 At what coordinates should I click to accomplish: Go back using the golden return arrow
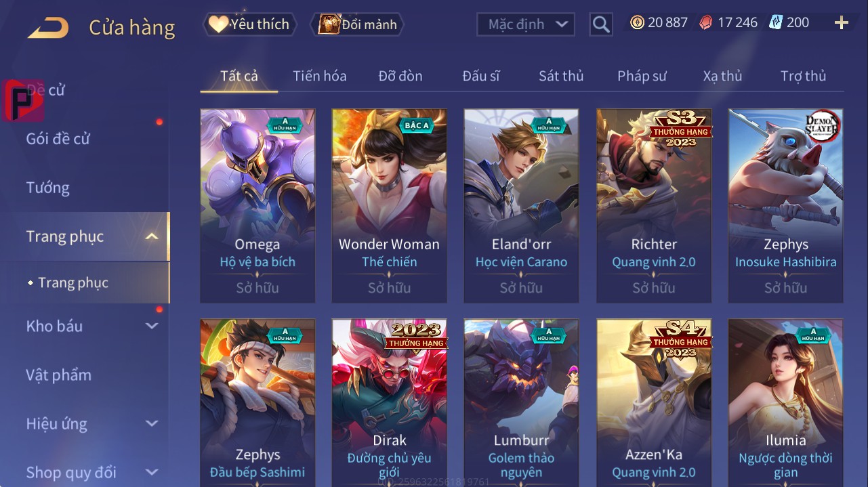[x=48, y=28]
